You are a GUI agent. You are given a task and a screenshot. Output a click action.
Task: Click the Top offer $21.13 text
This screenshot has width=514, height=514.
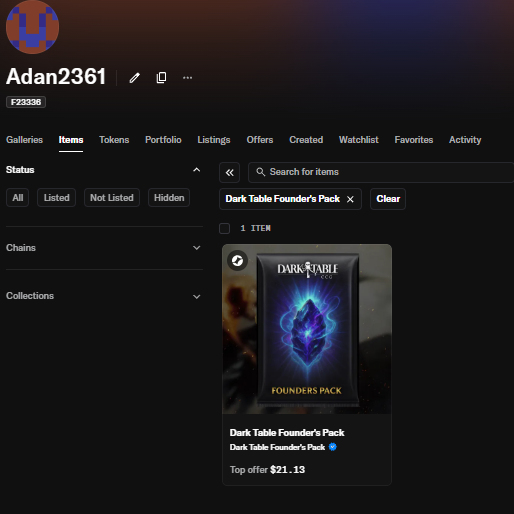click(x=267, y=470)
